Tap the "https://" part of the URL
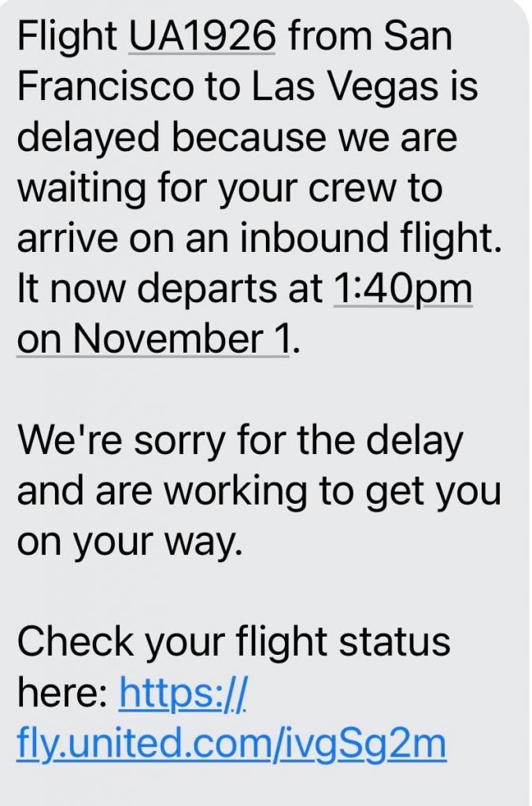532x806 pixels. point(183,693)
